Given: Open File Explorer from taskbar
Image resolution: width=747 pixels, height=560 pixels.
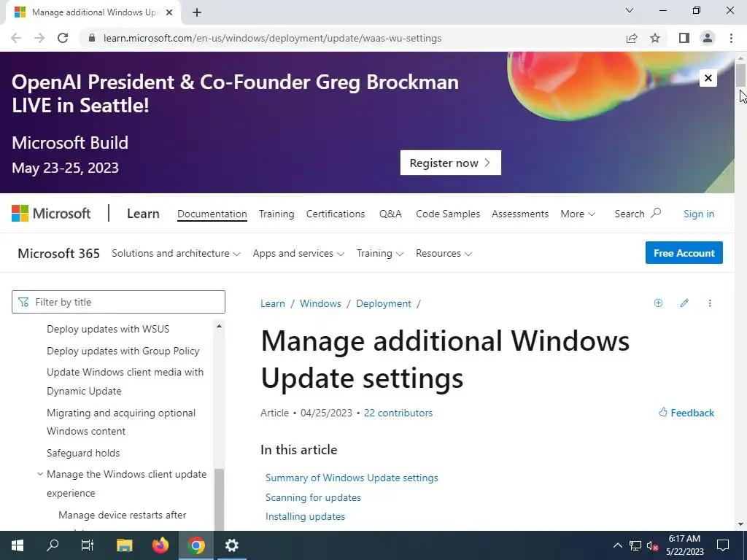Looking at the screenshot, I should tap(124, 545).
